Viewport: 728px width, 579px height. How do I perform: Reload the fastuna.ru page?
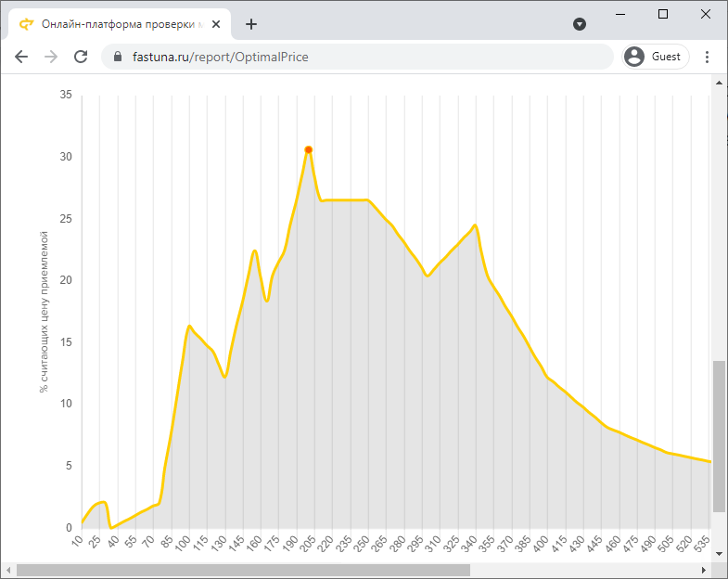[x=81, y=57]
